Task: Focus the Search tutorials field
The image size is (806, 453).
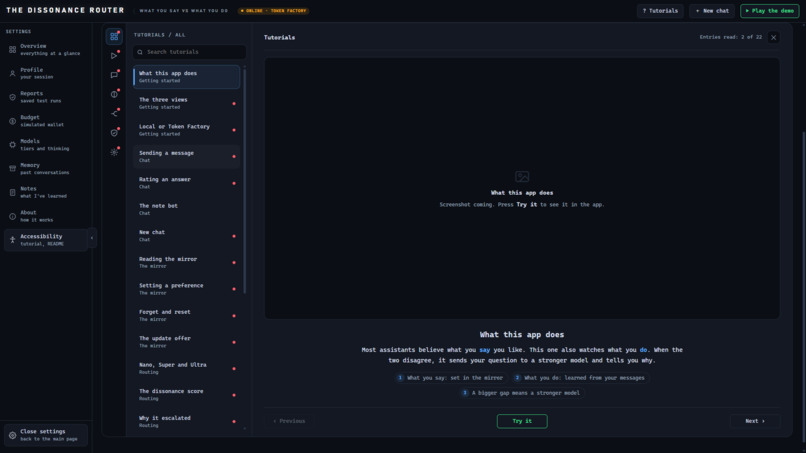Action: click(x=189, y=52)
